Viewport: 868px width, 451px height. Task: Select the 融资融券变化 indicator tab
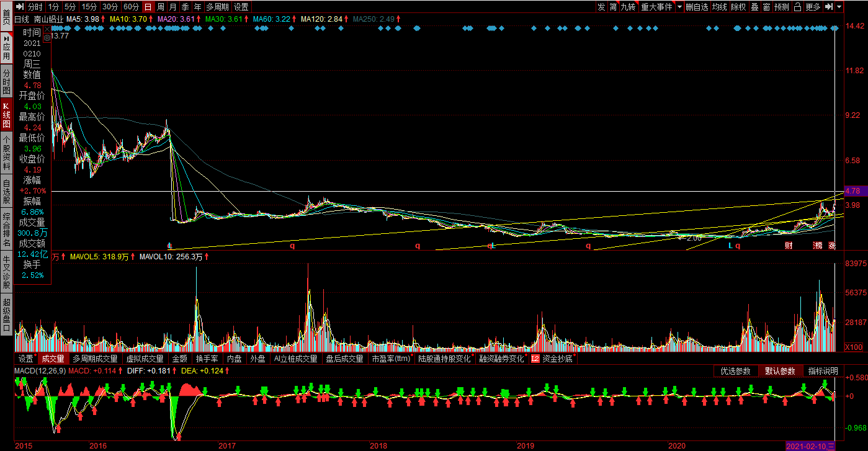501,359
